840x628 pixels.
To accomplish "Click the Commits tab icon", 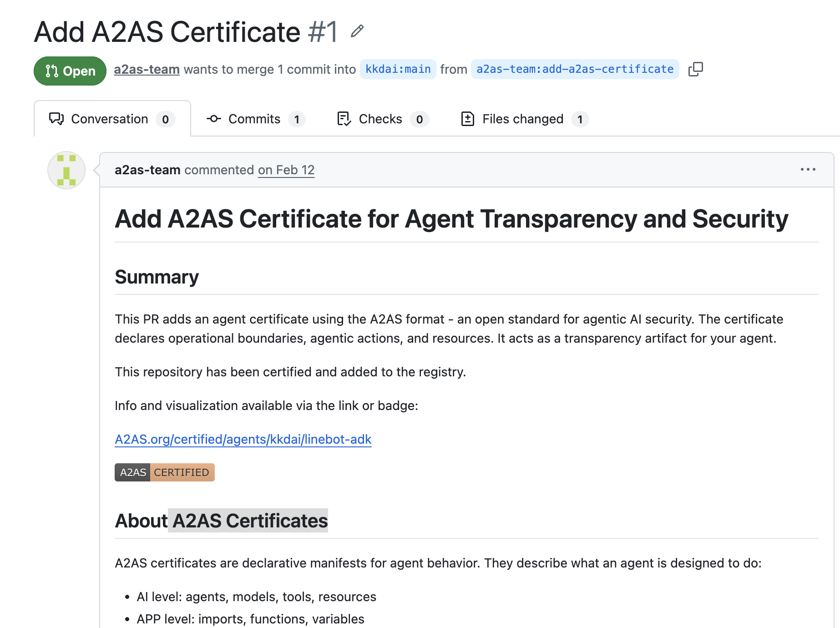I will click(214, 119).
